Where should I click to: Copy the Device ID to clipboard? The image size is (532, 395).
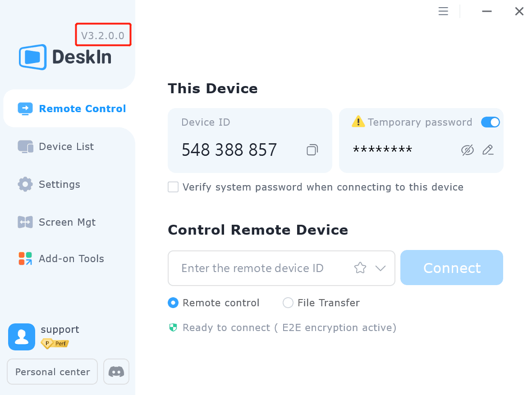click(x=312, y=150)
